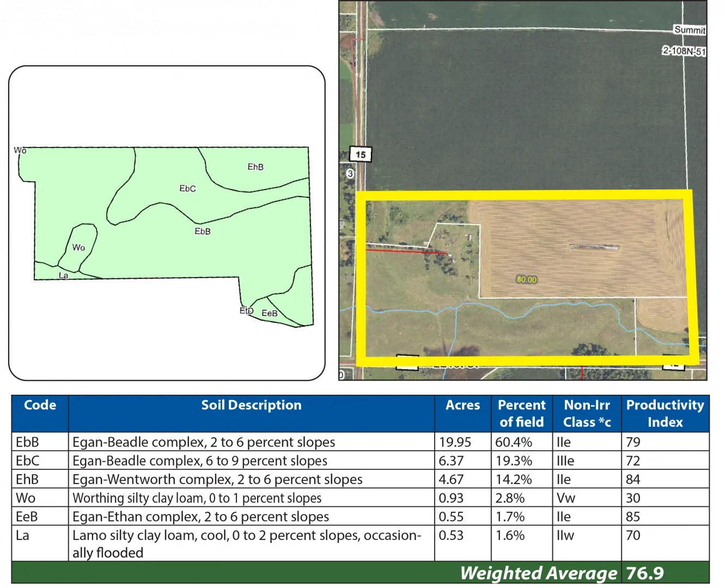This screenshot has height=588, width=725.
Task: Click the EeB soil zone label
Action: tap(270, 313)
